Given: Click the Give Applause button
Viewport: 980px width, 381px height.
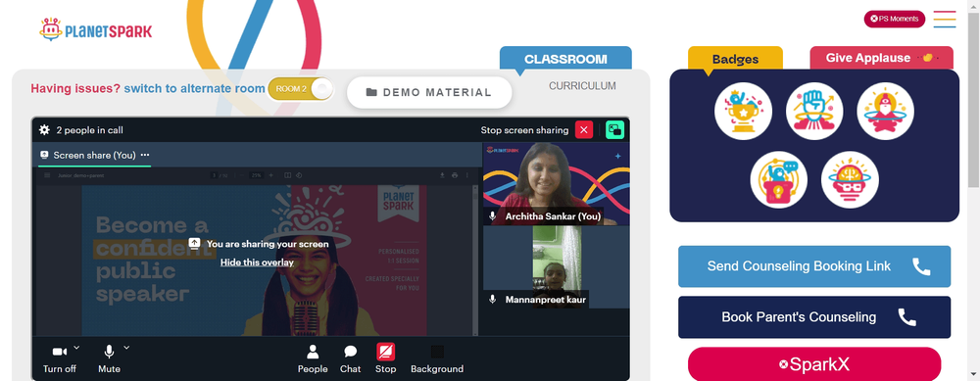Looking at the screenshot, I should point(881,58).
